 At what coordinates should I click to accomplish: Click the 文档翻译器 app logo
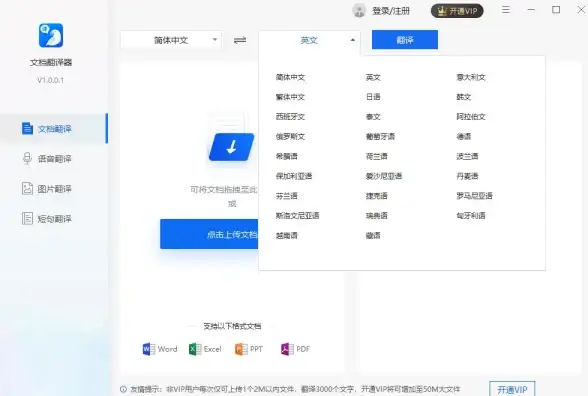click(x=51, y=35)
